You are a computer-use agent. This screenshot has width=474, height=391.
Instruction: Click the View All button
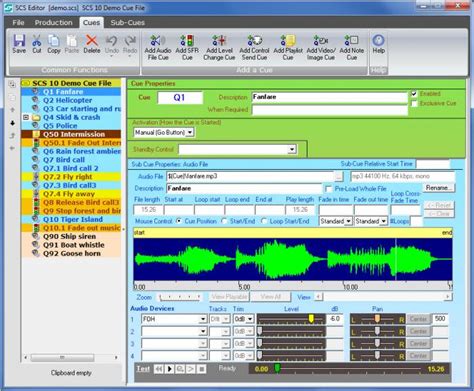point(270,297)
